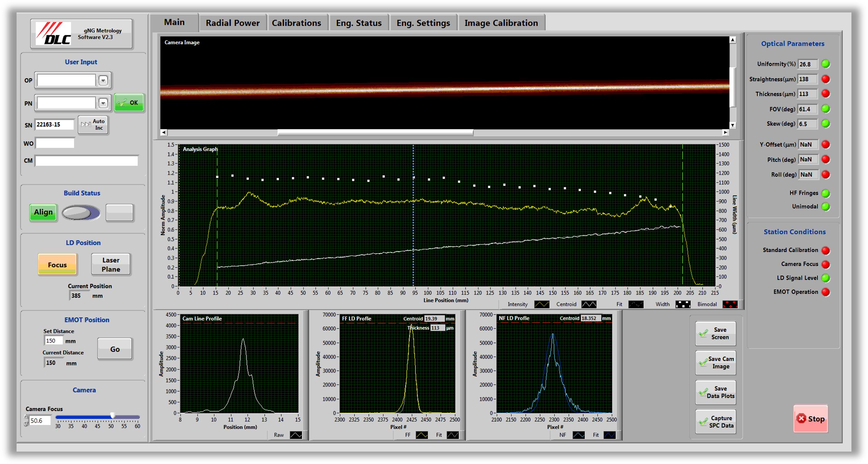Screen dimensions: 868x464
Task: Switch to the Radial Power tab
Action: coord(232,22)
